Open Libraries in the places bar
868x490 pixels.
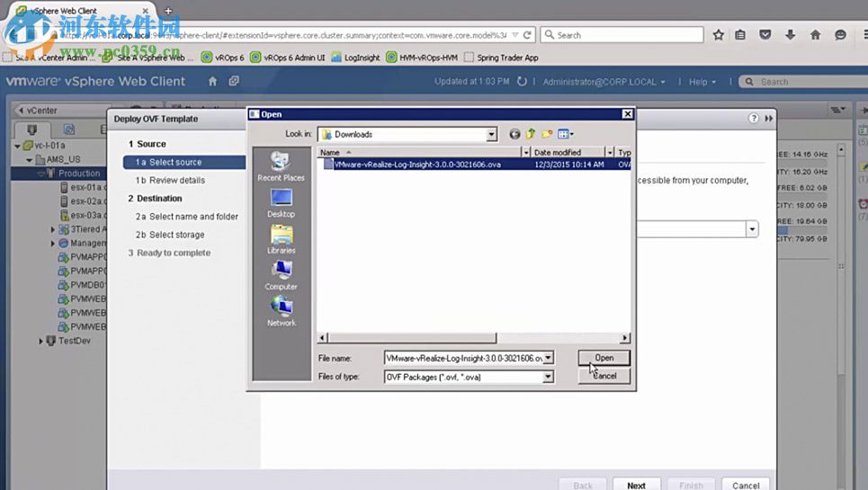[282, 239]
